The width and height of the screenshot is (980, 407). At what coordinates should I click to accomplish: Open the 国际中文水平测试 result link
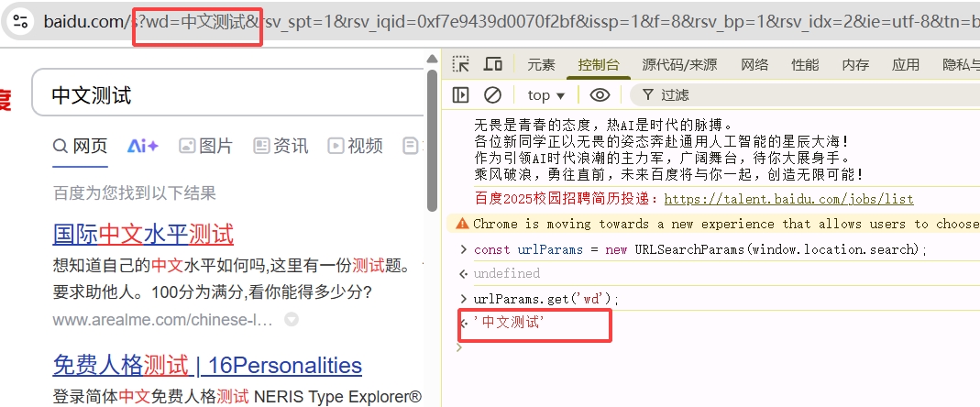pos(143,235)
